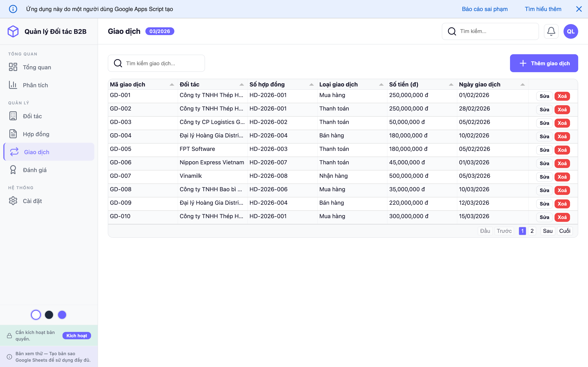Click the Kích hoạt activation button
This screenshot has width=588, height=367.
(x=77, y=336)
